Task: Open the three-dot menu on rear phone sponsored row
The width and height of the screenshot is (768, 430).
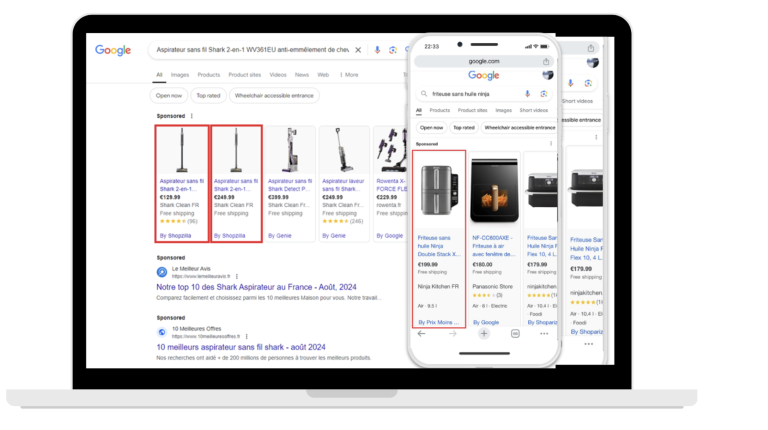Action: tap(596, 137)
